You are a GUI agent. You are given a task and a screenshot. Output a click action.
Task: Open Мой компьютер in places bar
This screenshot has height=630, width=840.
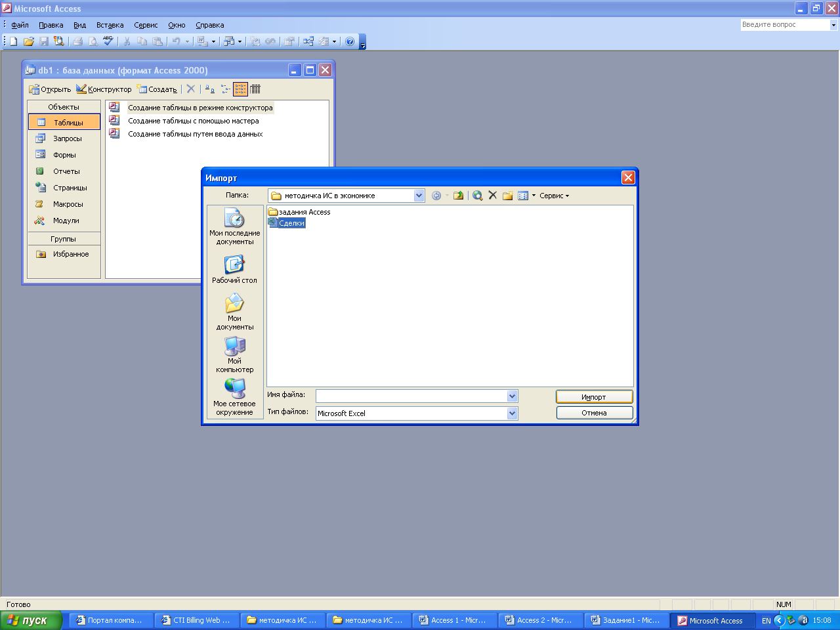235,355
